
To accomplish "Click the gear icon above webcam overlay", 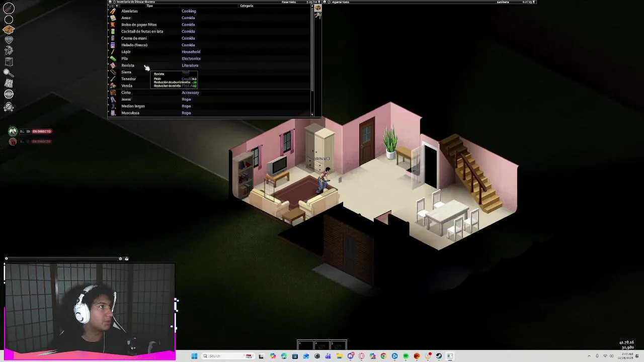I will pos(120,258).
